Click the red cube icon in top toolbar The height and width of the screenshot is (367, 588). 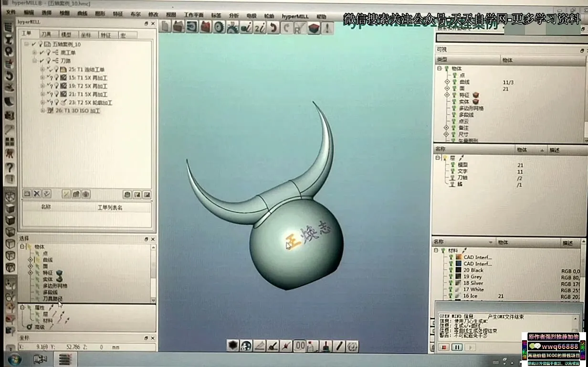tap(206, 27)
